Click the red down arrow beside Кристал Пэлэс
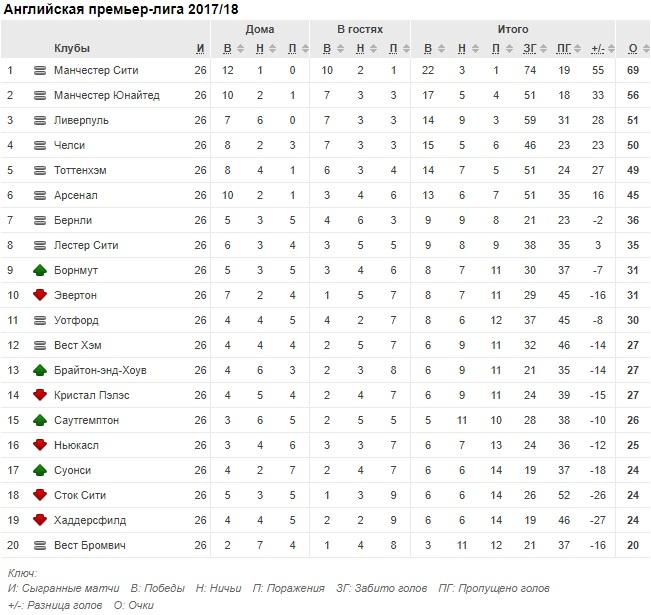 [40, 395]
